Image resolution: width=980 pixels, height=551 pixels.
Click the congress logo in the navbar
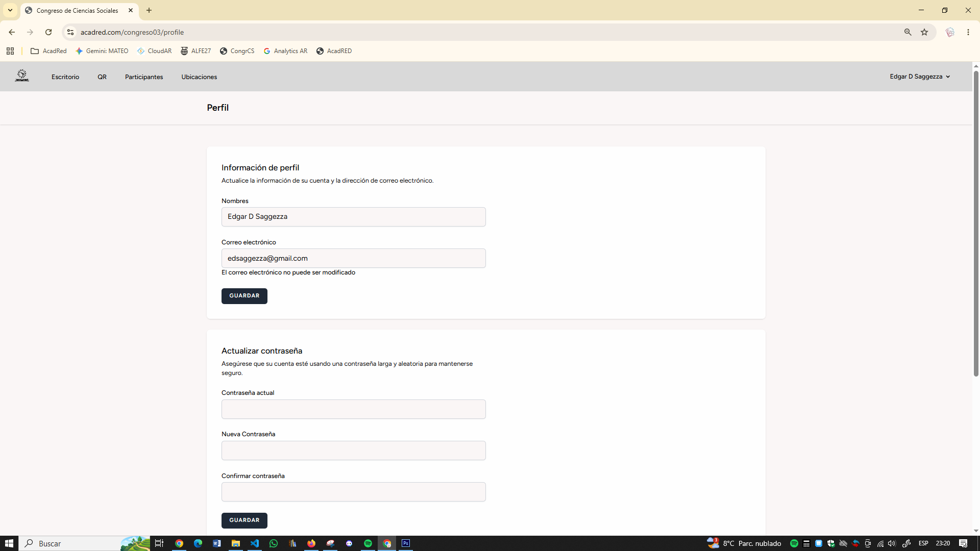click(x=22, y=76)
